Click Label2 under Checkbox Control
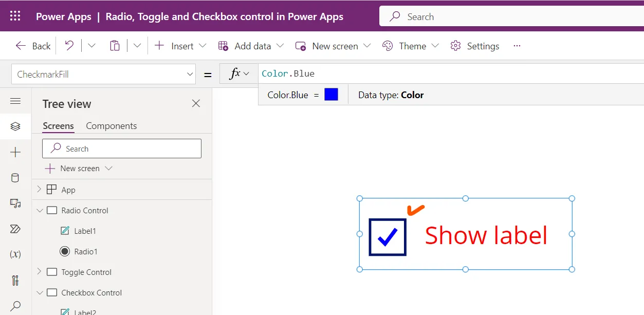Screen dimensions: 644x315 [x=85, y=311]
